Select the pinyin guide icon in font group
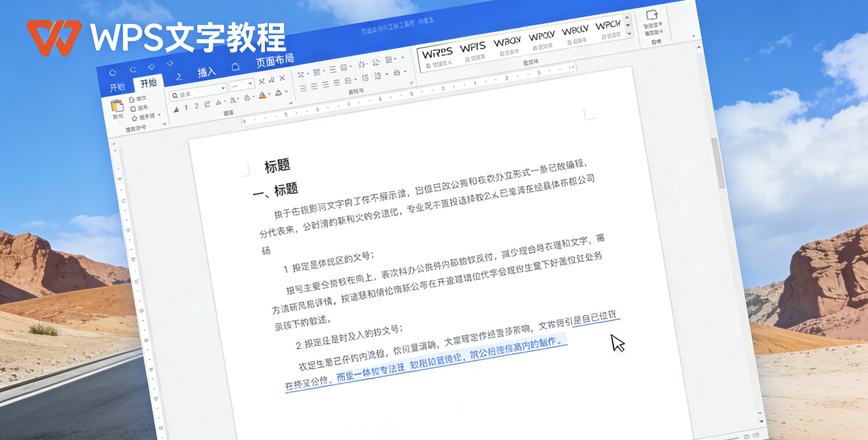868x440 pixels. click(207, 104)
